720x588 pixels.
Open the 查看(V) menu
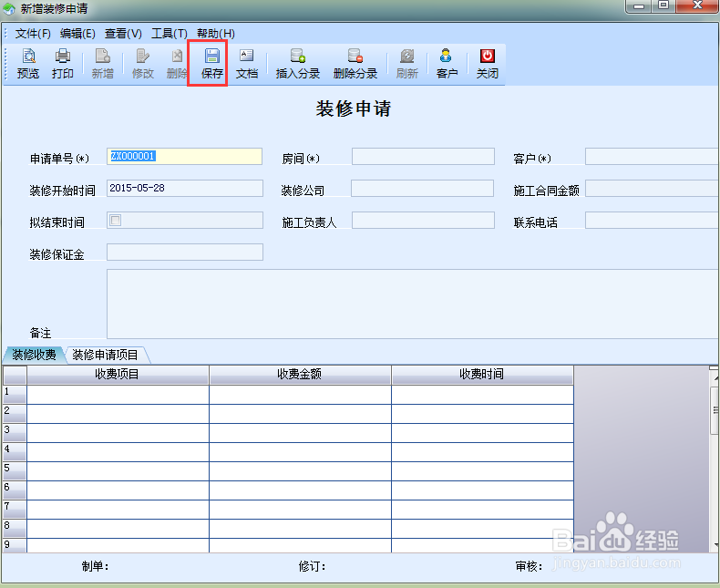(x=123, y=33)
